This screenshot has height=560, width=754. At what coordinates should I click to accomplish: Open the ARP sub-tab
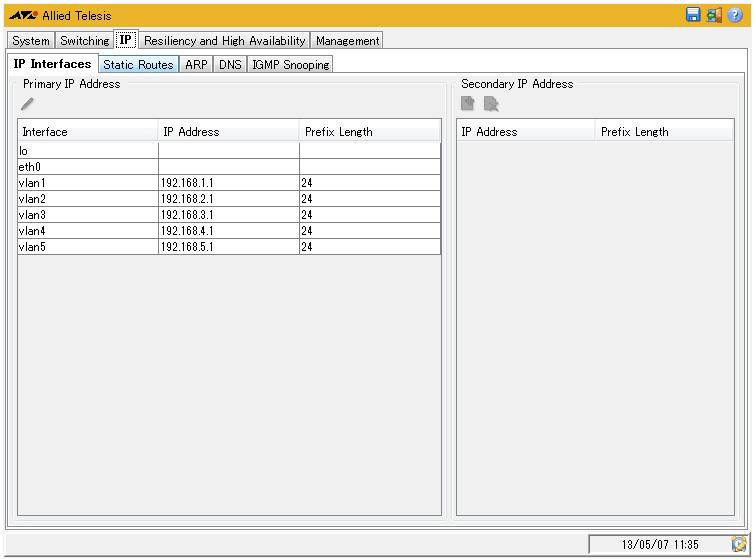point(196,65)
